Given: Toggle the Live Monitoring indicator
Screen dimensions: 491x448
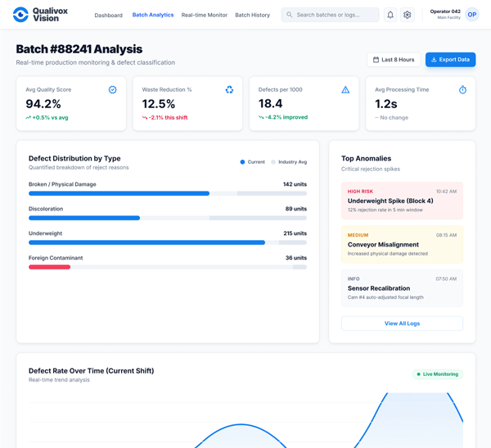Looking at the screenshot, I should point(437,374).
